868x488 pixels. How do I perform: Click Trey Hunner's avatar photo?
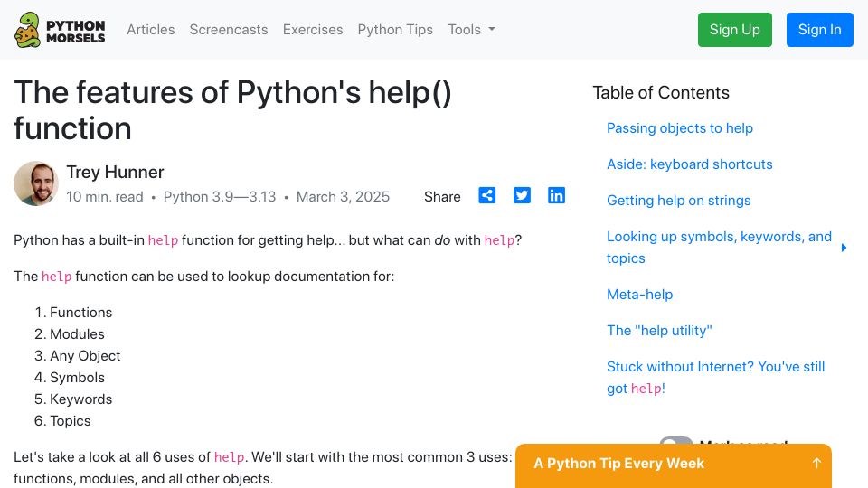(x=36, y=183)
